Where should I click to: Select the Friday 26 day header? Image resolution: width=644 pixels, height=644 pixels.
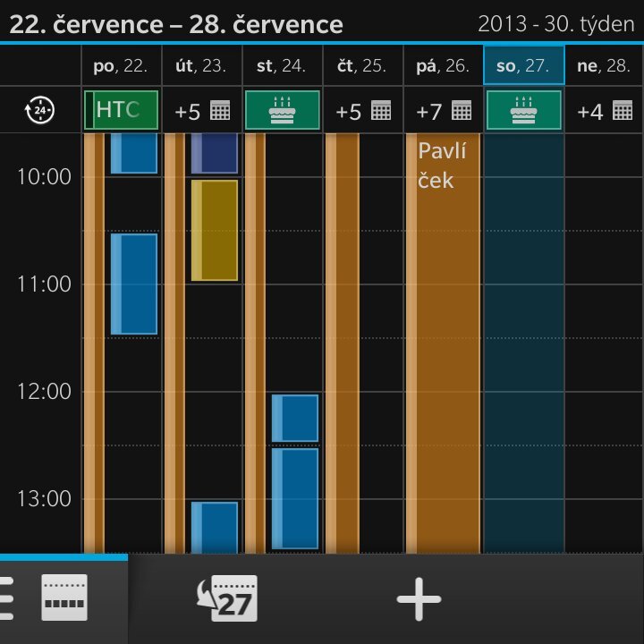(443, 66)
